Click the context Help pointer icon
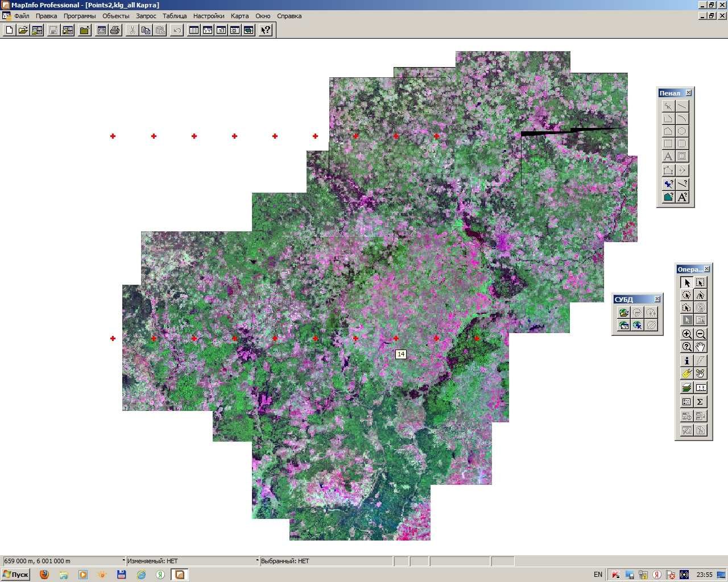This screenshot has width=728, height=582. [x=266, y=30]
